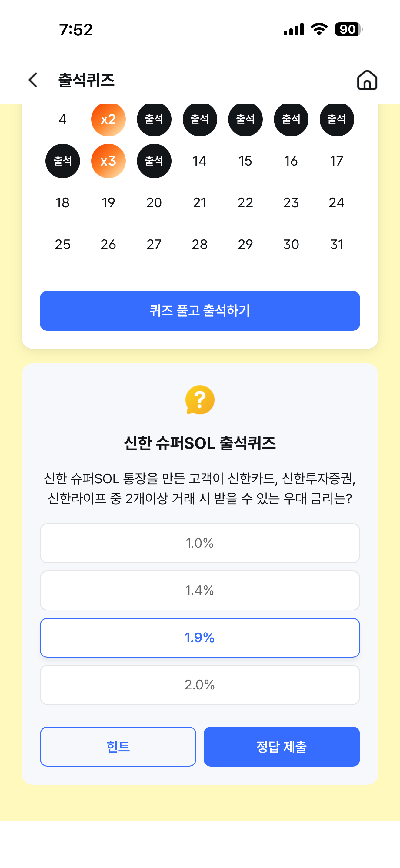This screenshot has width=400, height=868.
Task: Tap the orange x3 bonus badge
Action: coord(108,161)
